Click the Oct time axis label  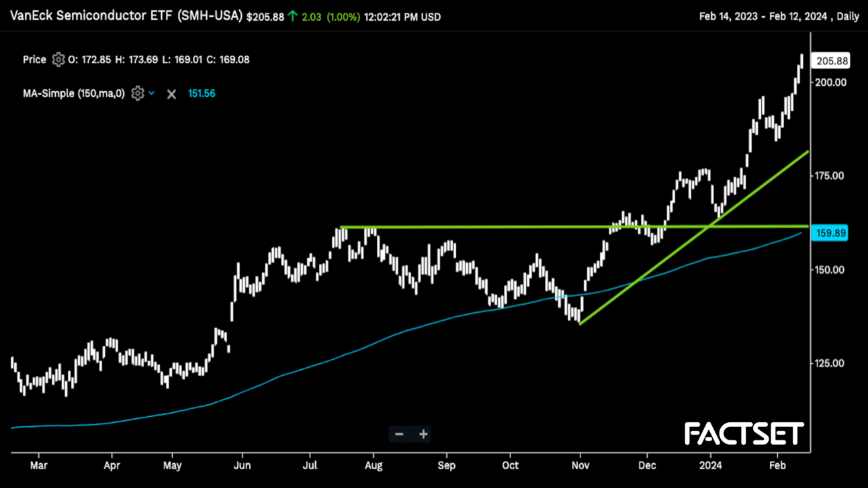(x=511, y=465)
